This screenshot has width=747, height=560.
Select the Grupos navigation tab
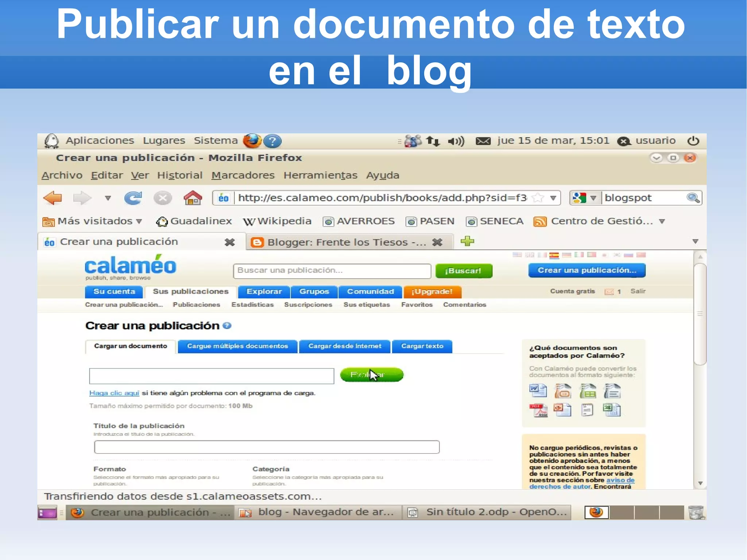314,291
